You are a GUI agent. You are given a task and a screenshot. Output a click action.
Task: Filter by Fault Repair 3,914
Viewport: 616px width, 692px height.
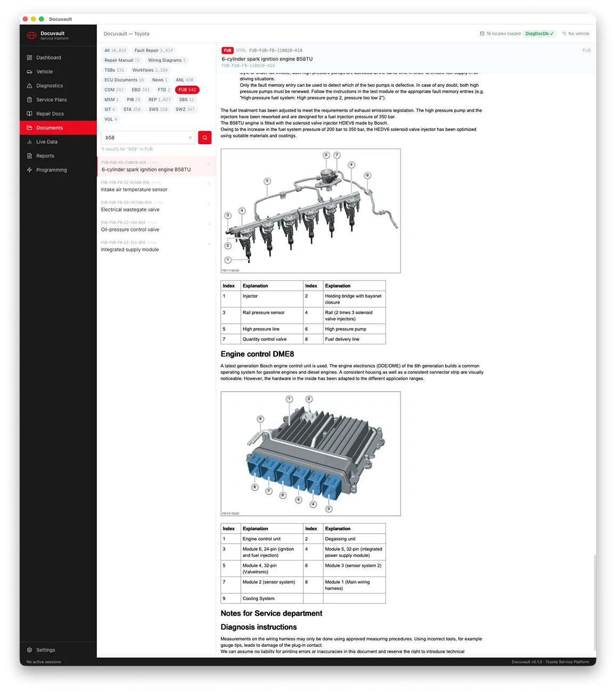click(x=154, y=51)
